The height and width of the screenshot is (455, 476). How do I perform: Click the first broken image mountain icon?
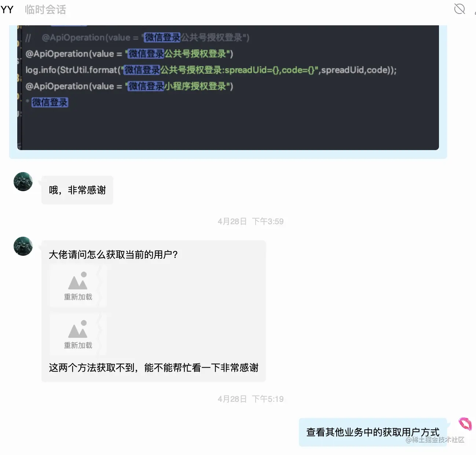coord(78,281)
